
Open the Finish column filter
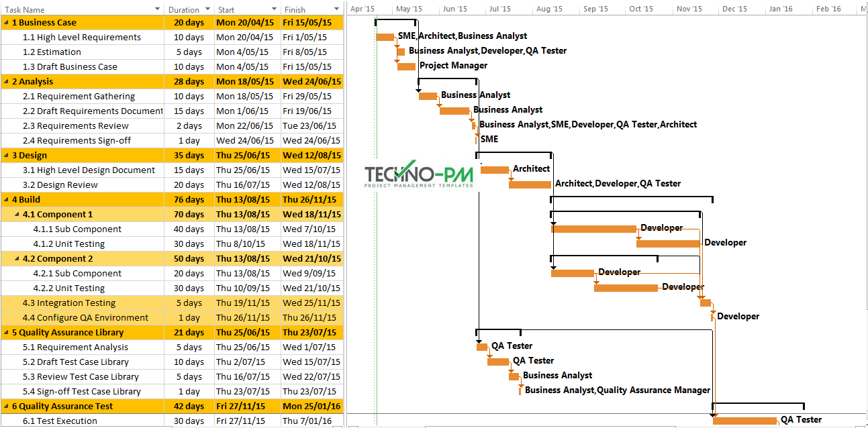[336, 8]
